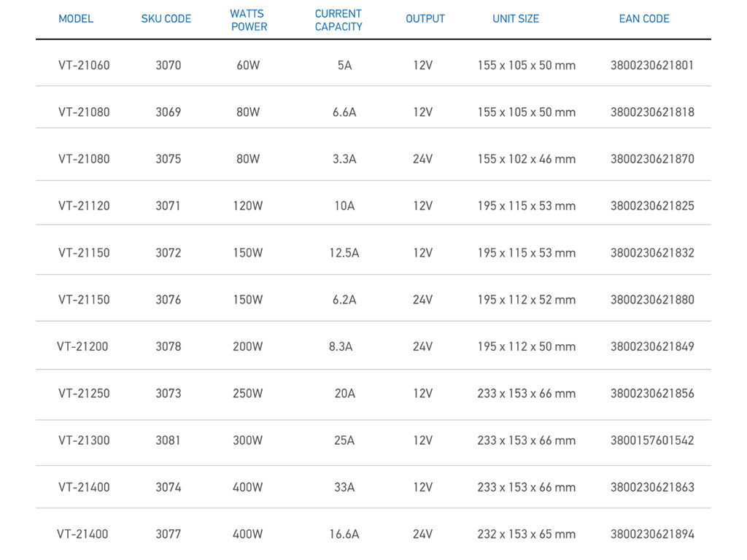The image size is (747, 560).
Task: Click the CURRENT CAPACITY column header
Action: (x=338, y=20)
